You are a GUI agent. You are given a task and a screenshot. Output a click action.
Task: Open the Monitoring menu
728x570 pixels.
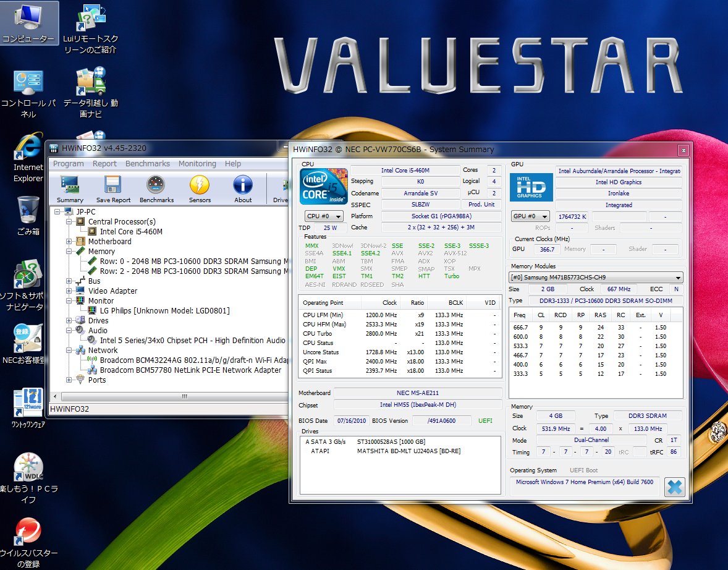[x=197, y=164]
